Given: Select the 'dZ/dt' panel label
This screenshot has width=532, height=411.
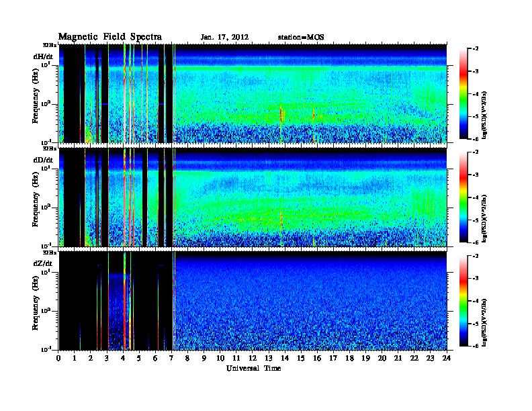Looking at the screenshot, I should click(x=43, y=263).
